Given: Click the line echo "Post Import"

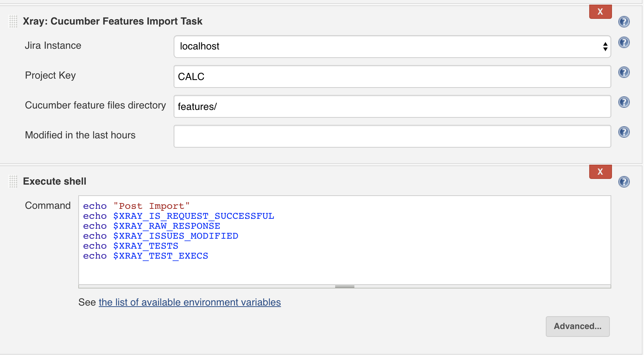Looking at the screenshot, I should (x=136, y=206).
